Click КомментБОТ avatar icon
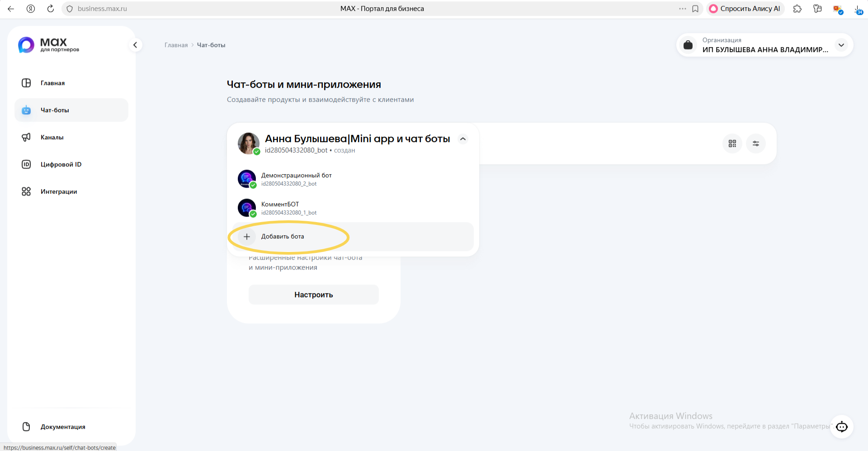This screenshot has height=451, width=868. tap(247, 208)
